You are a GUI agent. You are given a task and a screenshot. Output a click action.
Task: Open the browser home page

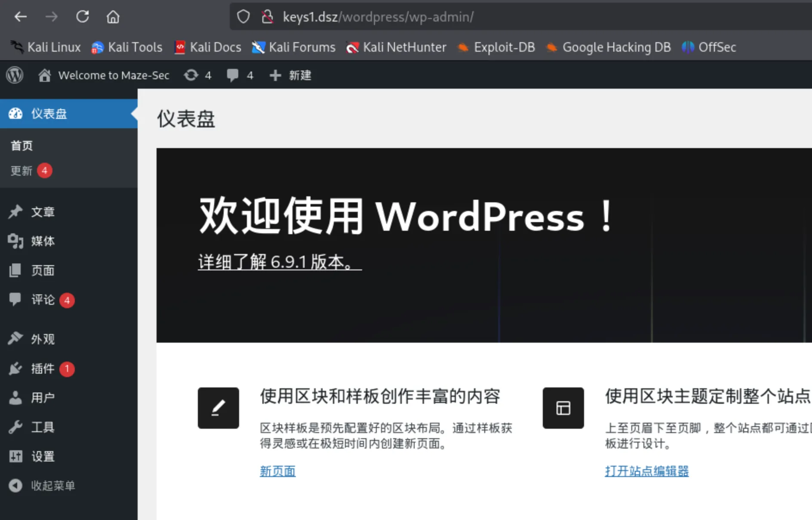coord(113,17)
